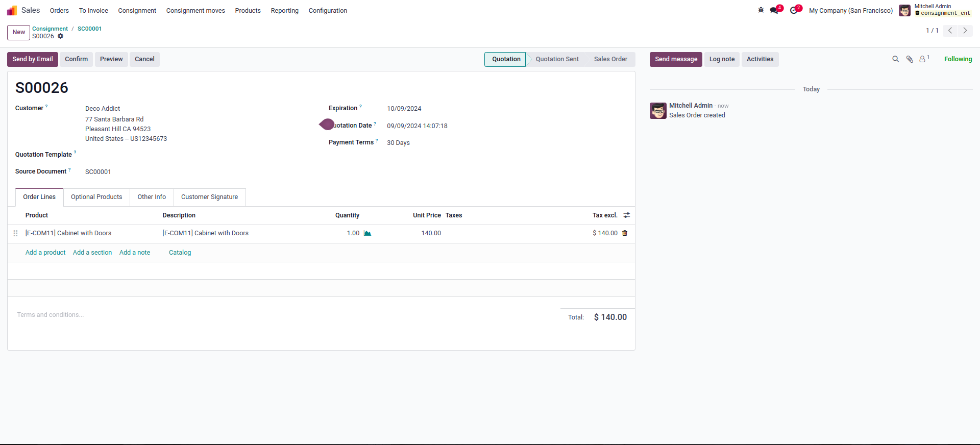Open the gear actions menu beside S00026
Viewport: 980px width, 445px height.
coord(60,36)
